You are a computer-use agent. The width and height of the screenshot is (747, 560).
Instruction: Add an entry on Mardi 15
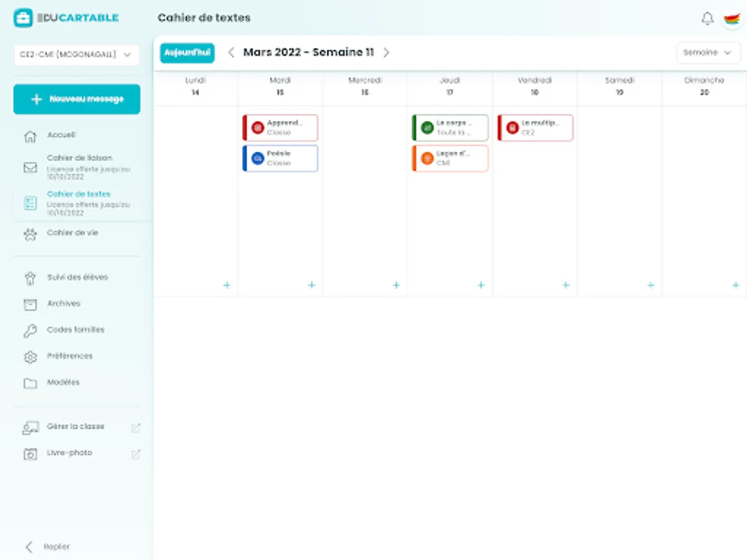pyautogui.click(x=311, y=285)
